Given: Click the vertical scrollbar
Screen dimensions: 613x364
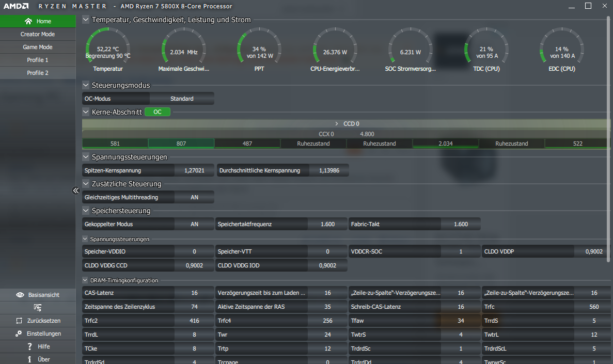Looking at the screenshot, I should pos(608,139).
